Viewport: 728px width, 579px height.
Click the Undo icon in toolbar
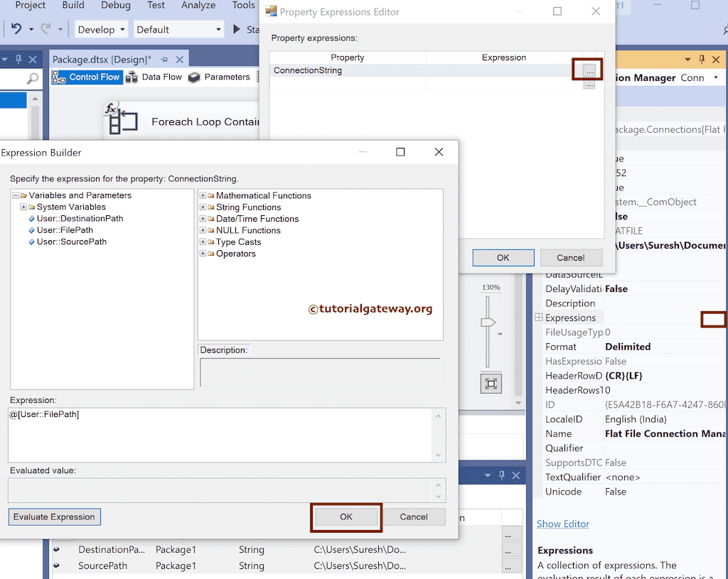click(x=16, y=29)
